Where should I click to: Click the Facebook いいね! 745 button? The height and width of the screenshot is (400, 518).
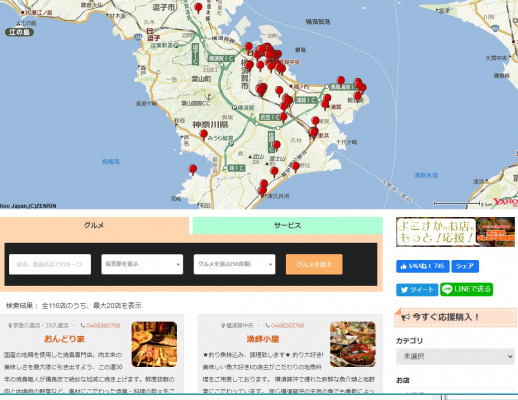423,266
